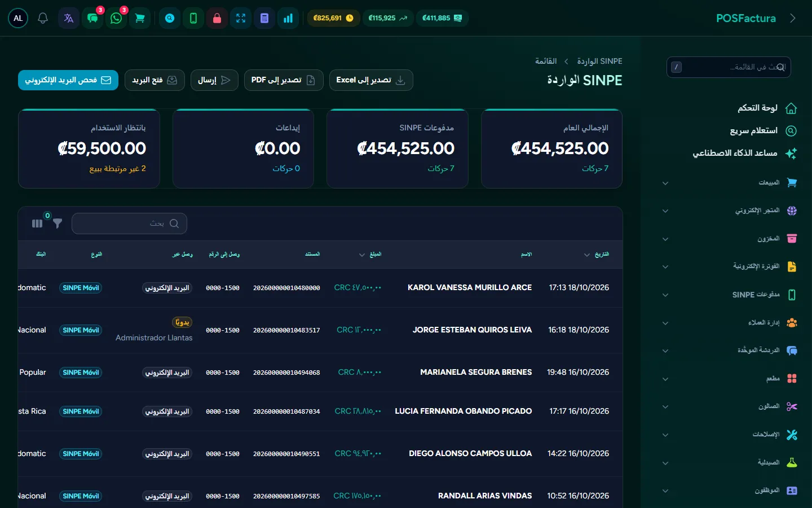Click the ₡115,925 trend chip
The width and height of the screenshot is (812, 508).
(388, 18)
